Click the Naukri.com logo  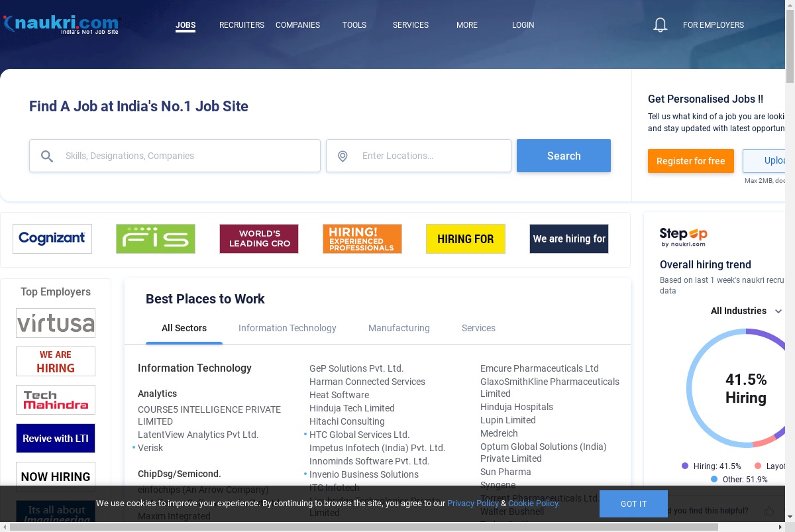(61, 25)
